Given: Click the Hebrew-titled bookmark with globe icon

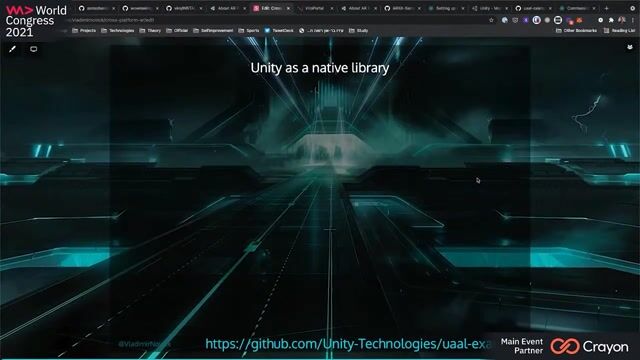Looking at the screenshot, I should coord(321,31).
